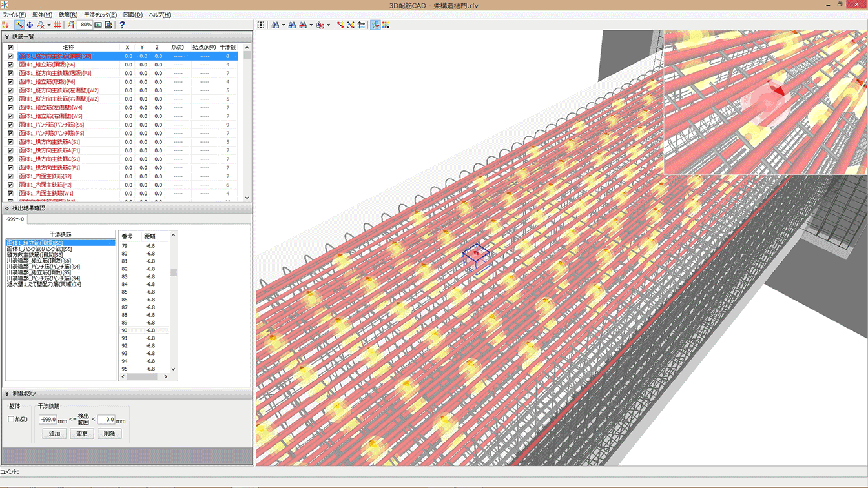Toggle the header select-all checkbox in rebar list
This screenshot has height=488, width=868.
click(10, 47)
